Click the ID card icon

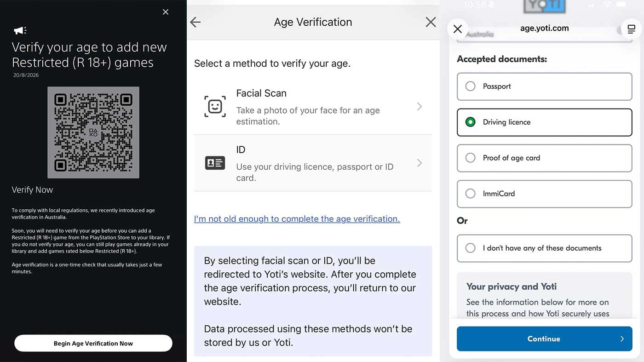215,163
